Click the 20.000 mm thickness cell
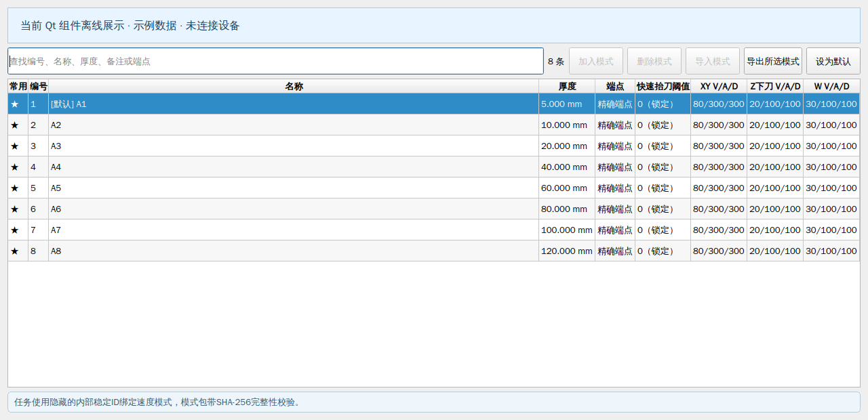This screenshot has height=420, width=868. click(x=567, y=146)
